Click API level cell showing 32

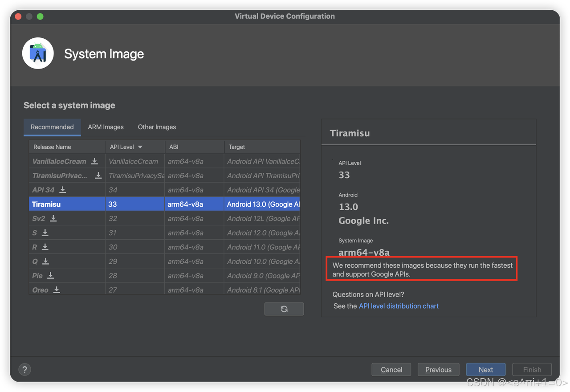click(x=135, y=218)
